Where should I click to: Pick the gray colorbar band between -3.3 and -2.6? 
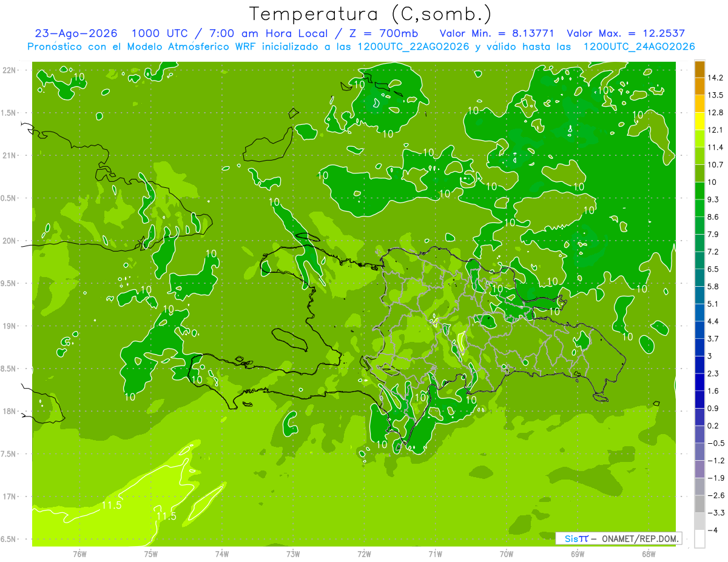pos(699,504)
